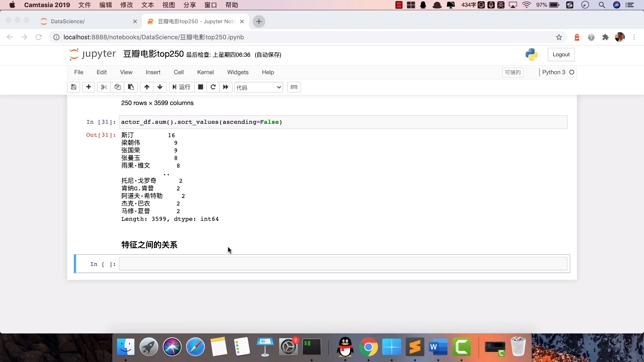Open the cell type 代码 dropdown

[258, 87]
